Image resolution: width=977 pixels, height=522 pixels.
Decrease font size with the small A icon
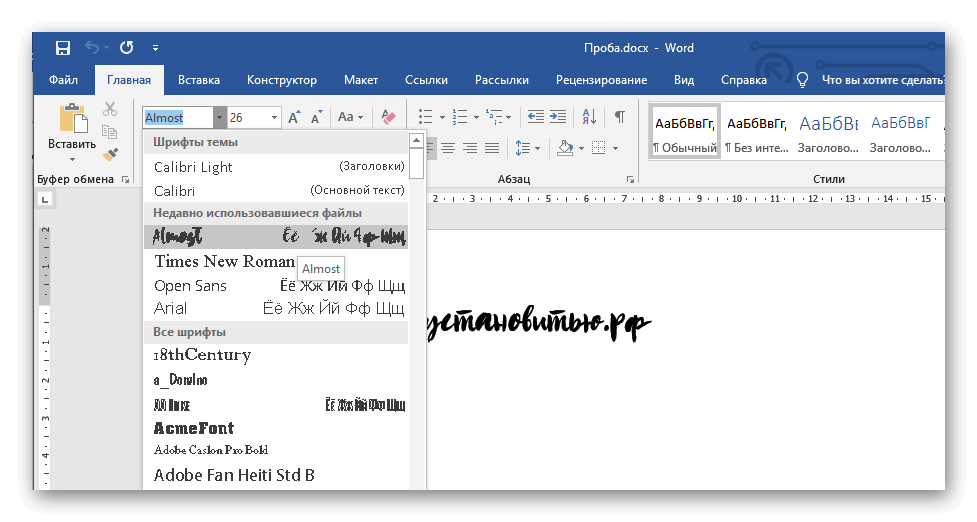tap(317, 117)
